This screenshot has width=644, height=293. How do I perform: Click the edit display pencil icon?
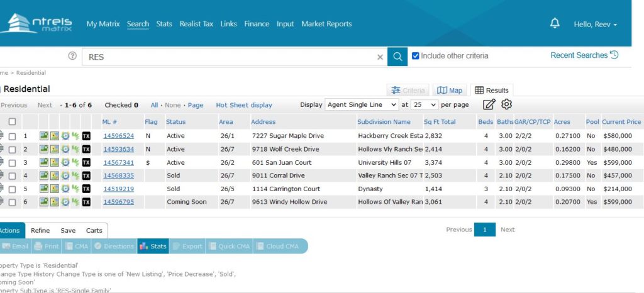pyautogui.click(x=489, y=104)
